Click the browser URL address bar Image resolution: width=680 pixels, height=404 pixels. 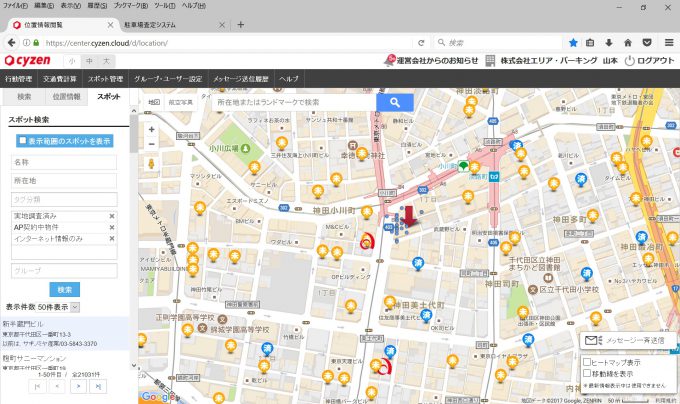pyautogui.click(x=228, y=42)
